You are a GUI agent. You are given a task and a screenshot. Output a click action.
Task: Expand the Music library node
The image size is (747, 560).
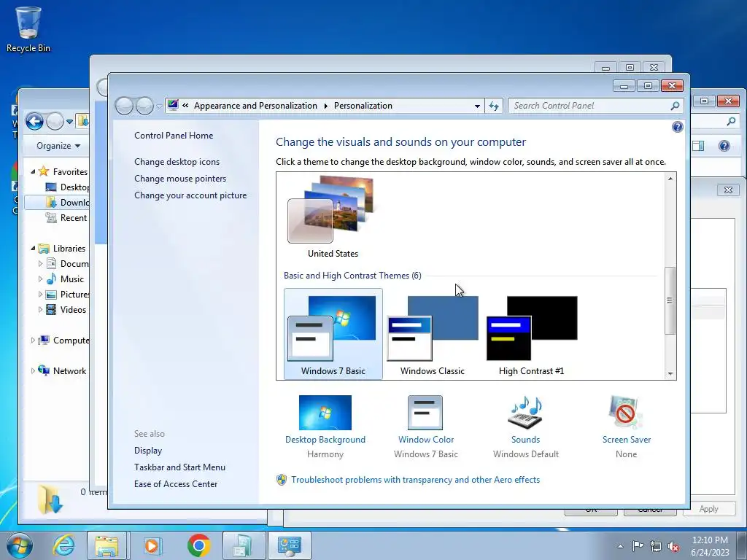click(x=40, y=279)
